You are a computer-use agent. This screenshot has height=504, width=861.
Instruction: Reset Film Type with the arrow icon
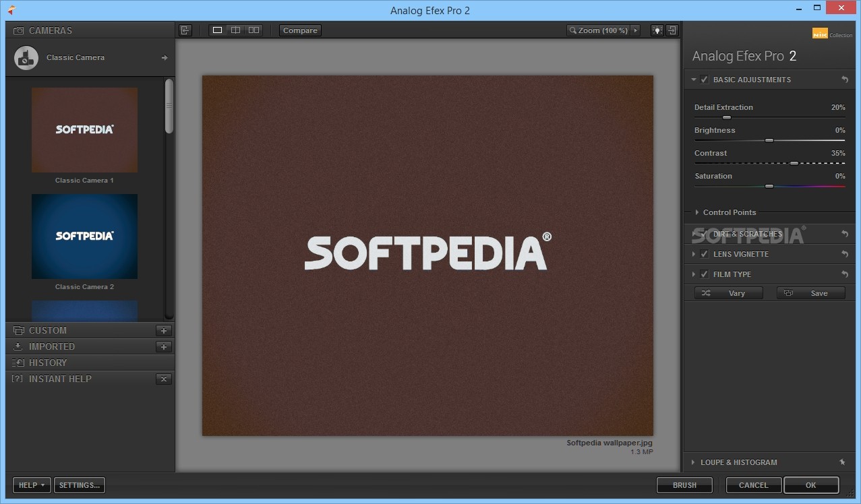pyautogui.click(x=845, y=274)
